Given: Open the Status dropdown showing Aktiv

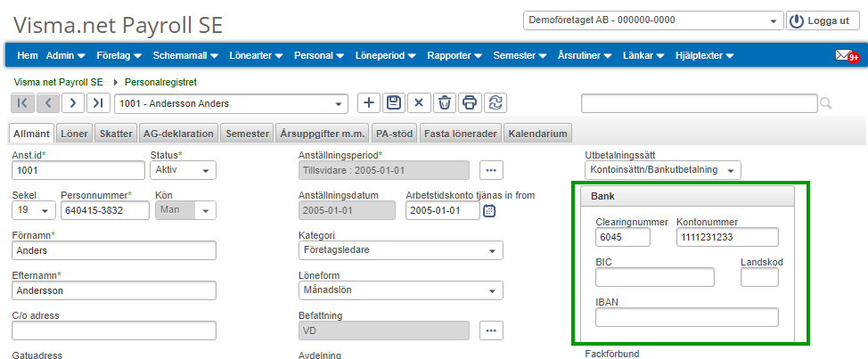Looking at the screenshot, I should tap(183, 170).
